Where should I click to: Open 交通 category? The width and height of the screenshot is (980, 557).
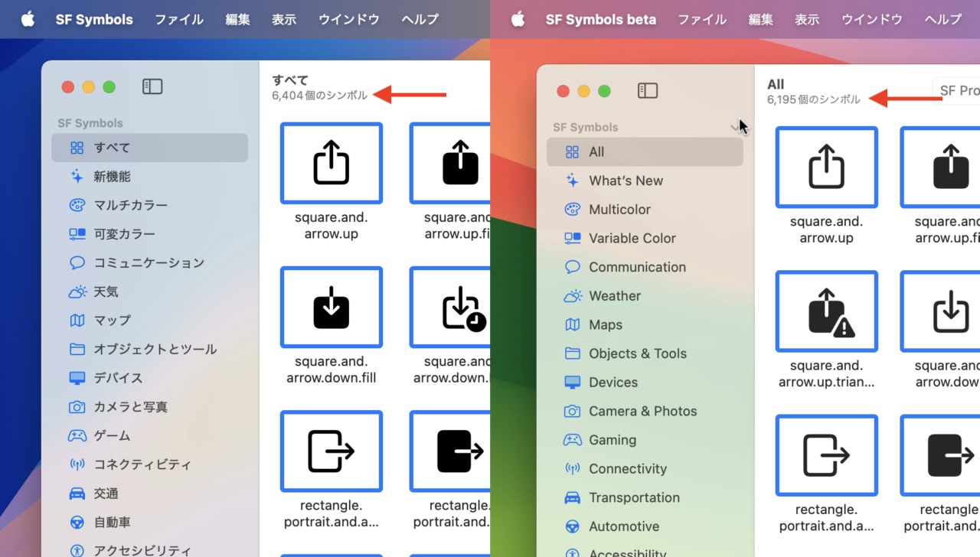[x=150, y=493]
